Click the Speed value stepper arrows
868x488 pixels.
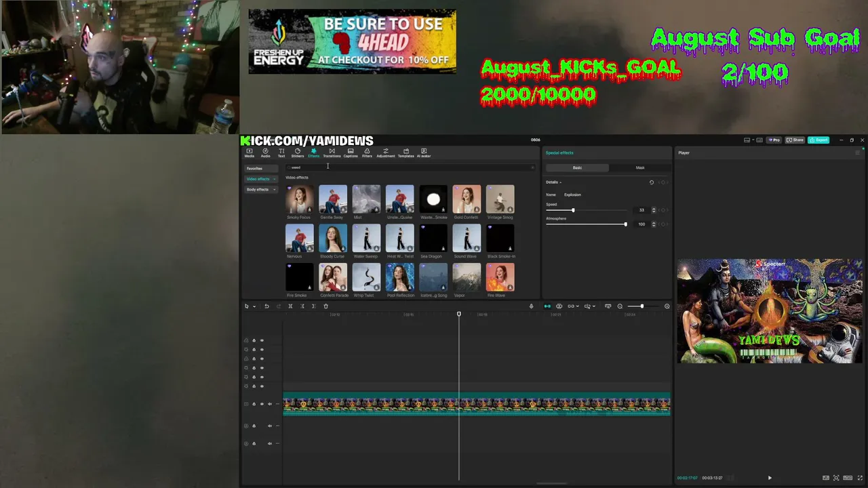[654, 210]
